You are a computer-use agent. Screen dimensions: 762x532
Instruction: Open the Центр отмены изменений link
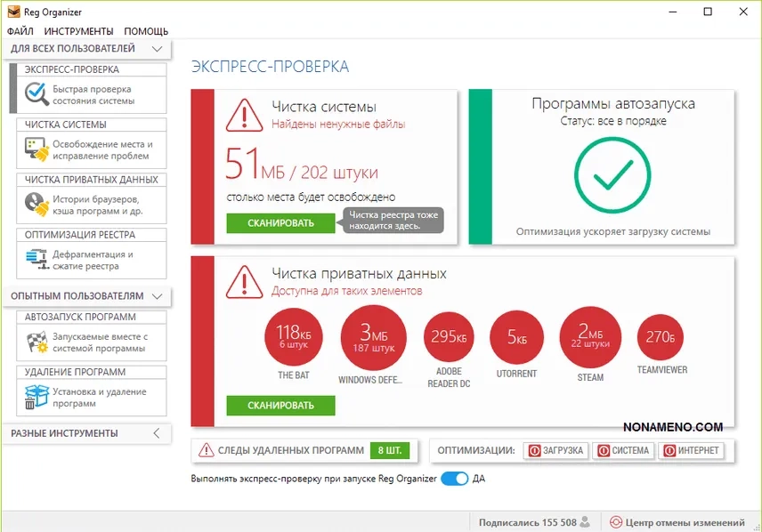coord(677,522)
